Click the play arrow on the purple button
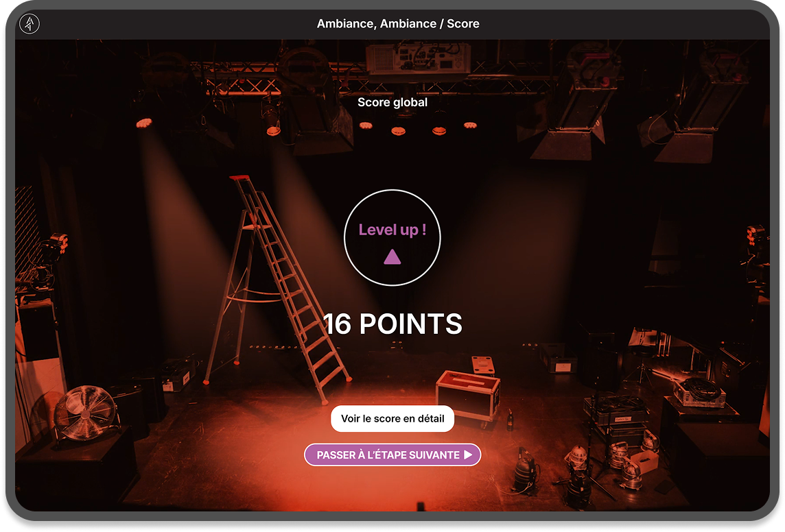785x532 pixels. point(468,455)
